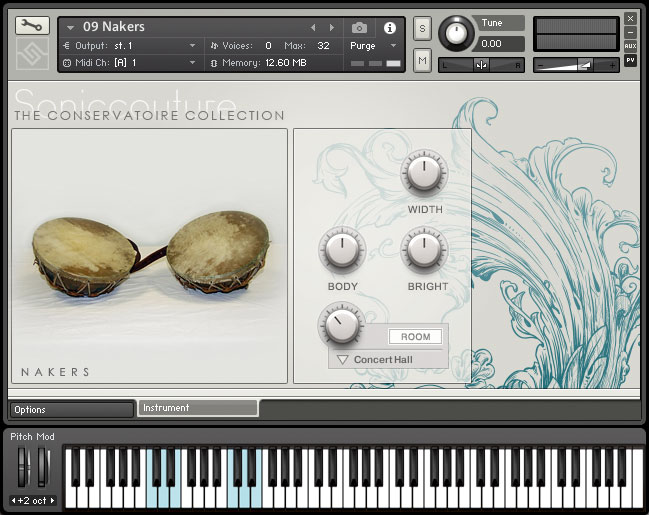Switch to the Instrument tab
This screenshot has width=649, height=515.
click(x=198, y=408)
